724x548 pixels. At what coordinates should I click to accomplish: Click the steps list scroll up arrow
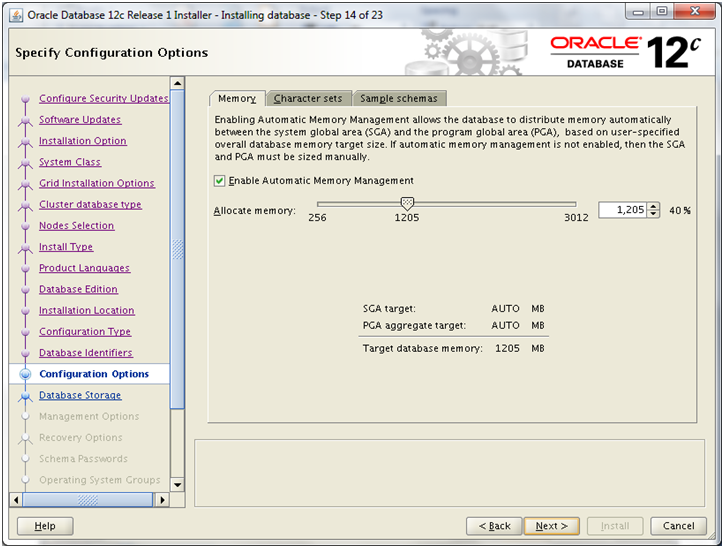(177, 83)
